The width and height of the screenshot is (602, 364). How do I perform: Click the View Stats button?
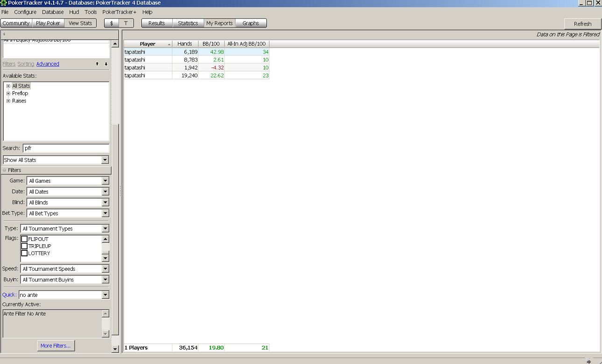click(x=80, y=23)
